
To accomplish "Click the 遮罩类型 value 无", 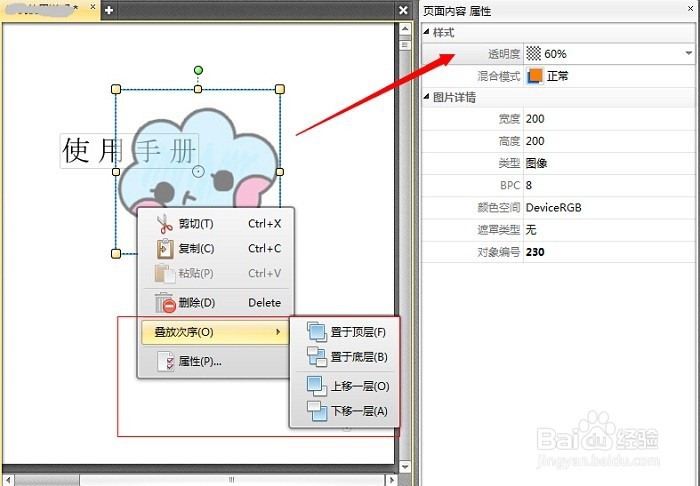I will [x=530, y=230].
